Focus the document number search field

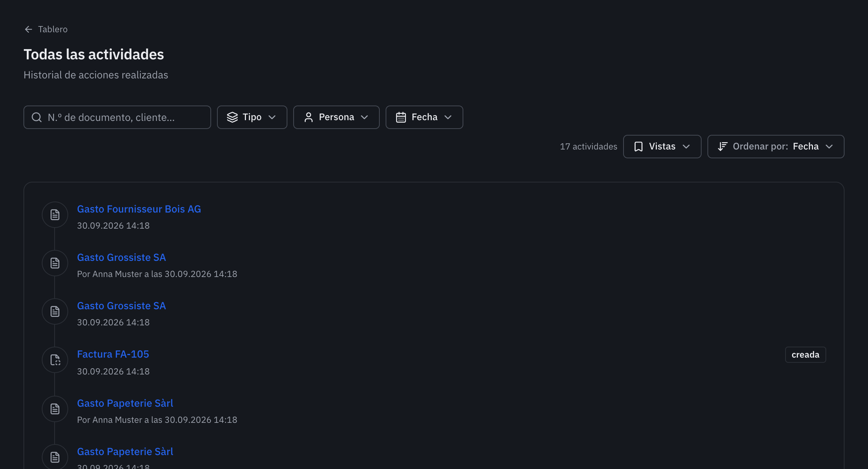pos(117,117)
